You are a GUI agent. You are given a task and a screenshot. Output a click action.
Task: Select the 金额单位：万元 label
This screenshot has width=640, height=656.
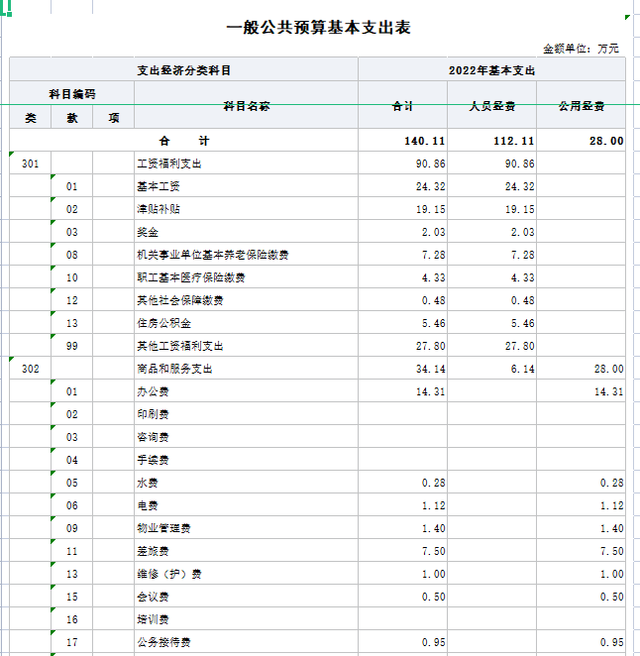point(581,48)
